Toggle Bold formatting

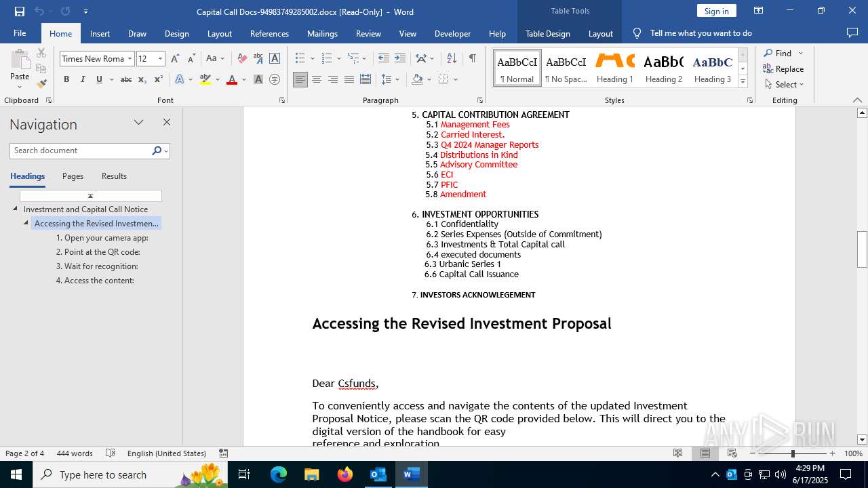66,79
